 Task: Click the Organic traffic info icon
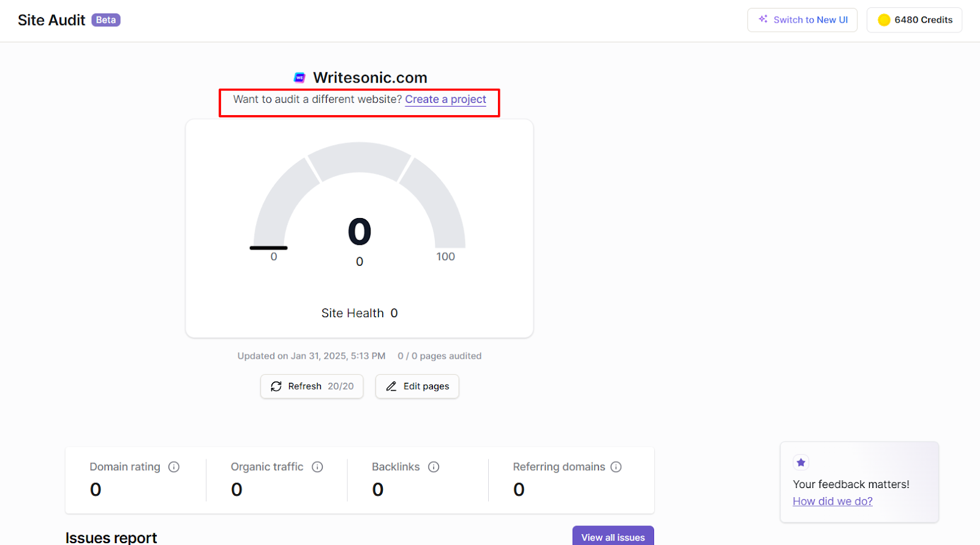click(317, 467)
